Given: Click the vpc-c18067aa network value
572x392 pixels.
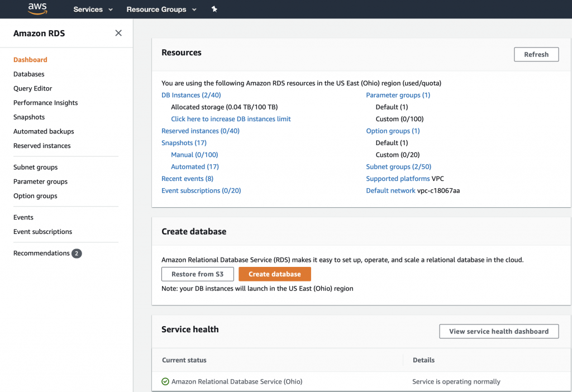Looking at the screenshot, I should point(438,191).
